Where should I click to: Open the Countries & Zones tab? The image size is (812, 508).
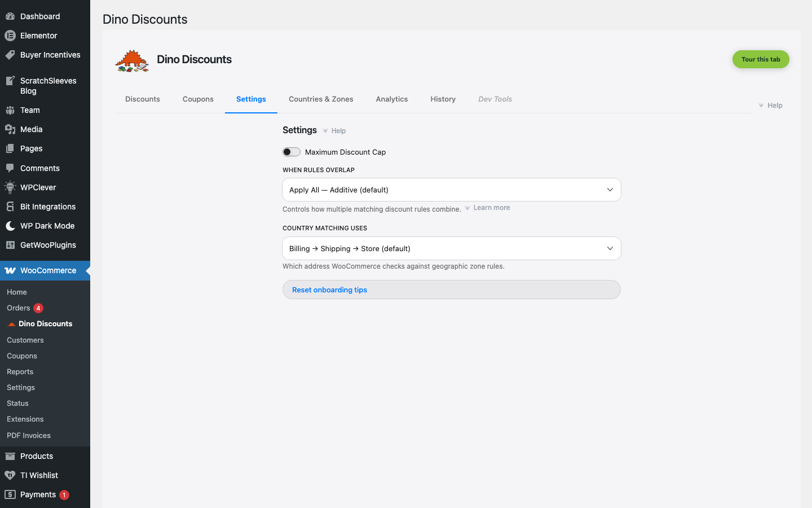pos(321,99)
